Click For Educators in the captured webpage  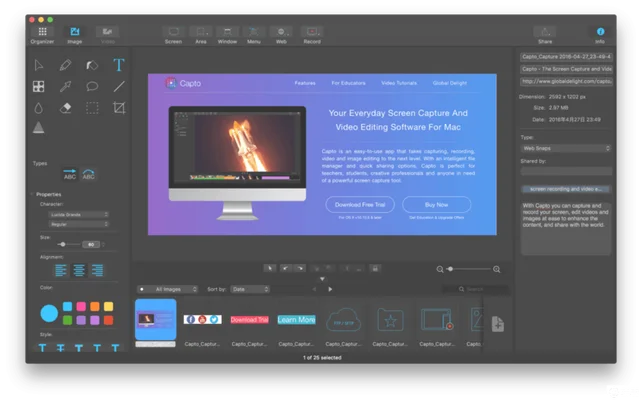(348, 83)
